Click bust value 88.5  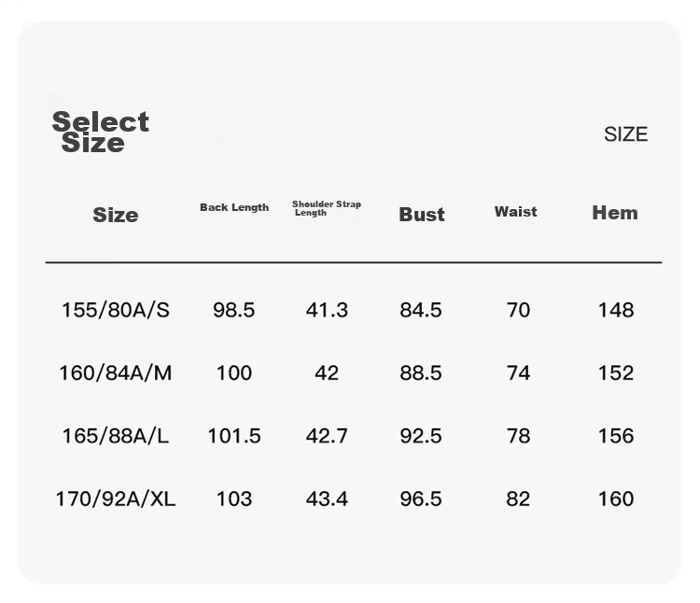pos(421,373)
